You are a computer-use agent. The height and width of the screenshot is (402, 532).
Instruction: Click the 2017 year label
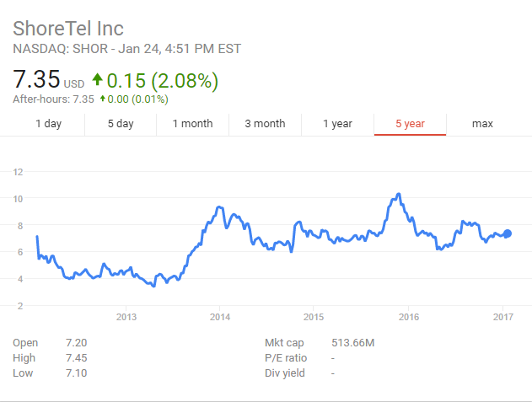pyautogui.click(x=502, y=317)
